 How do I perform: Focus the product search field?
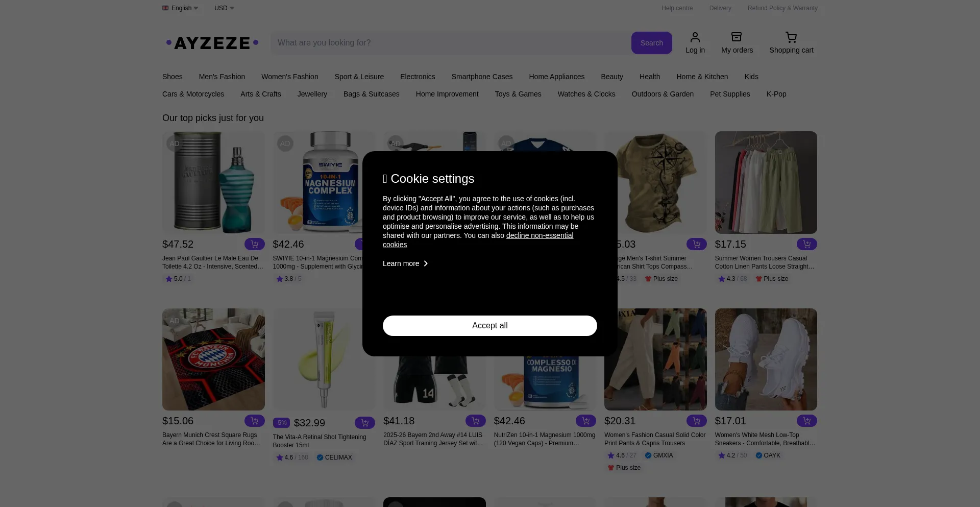pos(451,43)
